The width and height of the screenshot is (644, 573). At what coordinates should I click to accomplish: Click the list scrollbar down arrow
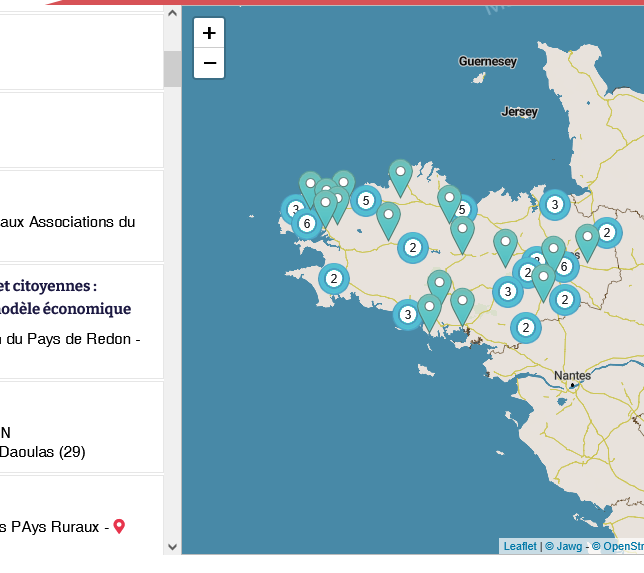[x=172, y=546]
